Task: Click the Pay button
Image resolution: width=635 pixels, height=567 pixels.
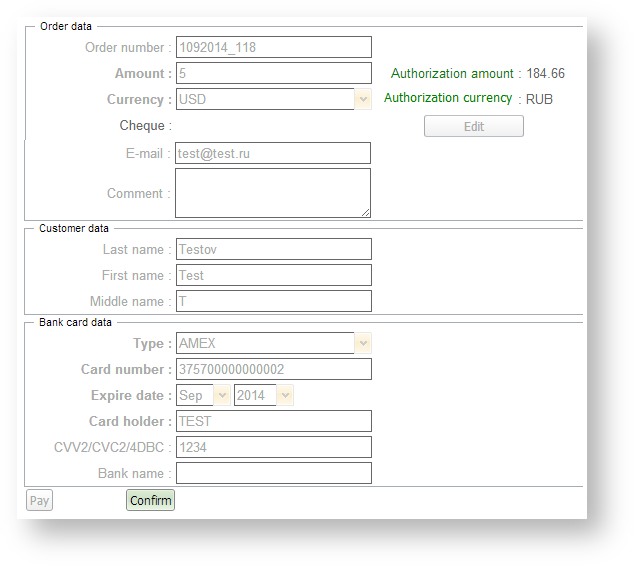Action: tap(39, 501)
